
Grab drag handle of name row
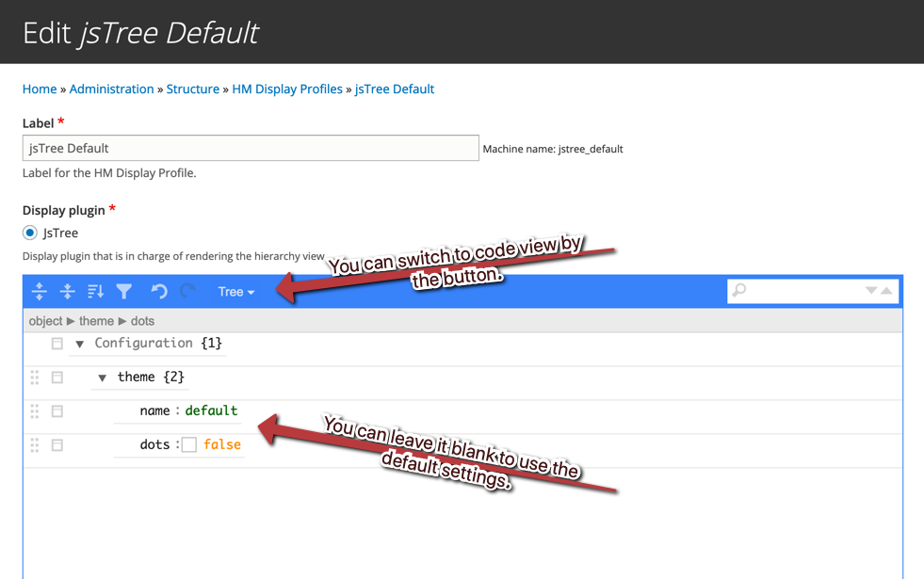click(35, 411)
